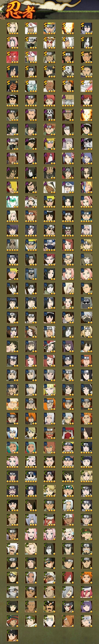Open the S-rank glowing orange chakra Naruto portrait
This screenshot has height=644, width=99.
pos(68,28)
